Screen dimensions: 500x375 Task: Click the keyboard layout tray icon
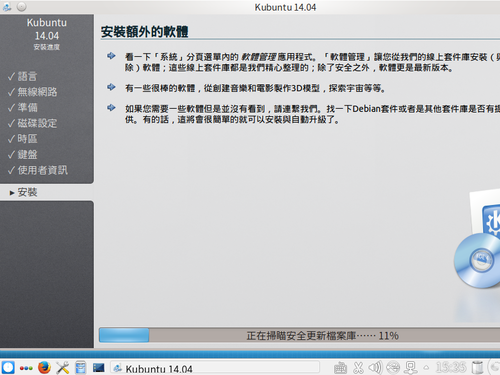click(x=340, y=368)
